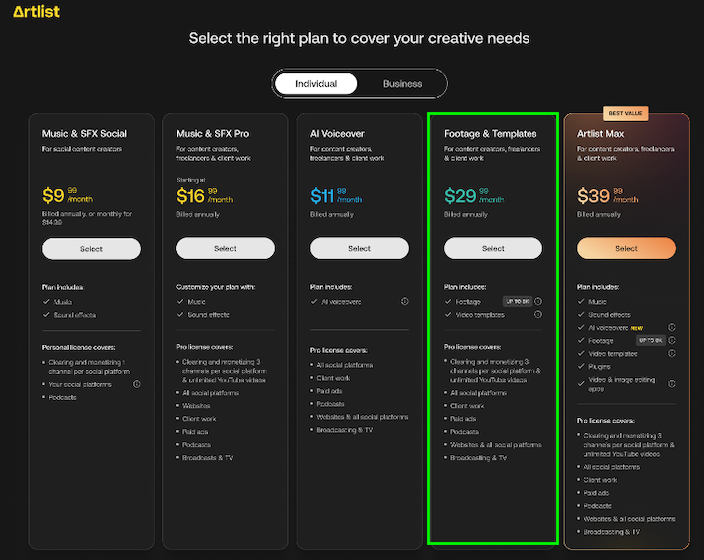Image resolution: width=704 pixels, height=560 pixels.
Task: Click 'For social content creators' subtitle
Action: [x=82, y=149]
